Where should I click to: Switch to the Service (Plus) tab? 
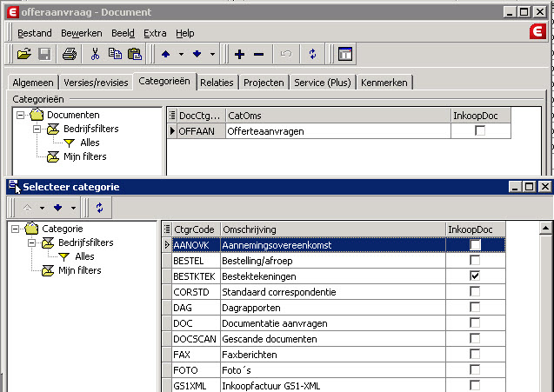pyautogui.click(x=323, y=83)
